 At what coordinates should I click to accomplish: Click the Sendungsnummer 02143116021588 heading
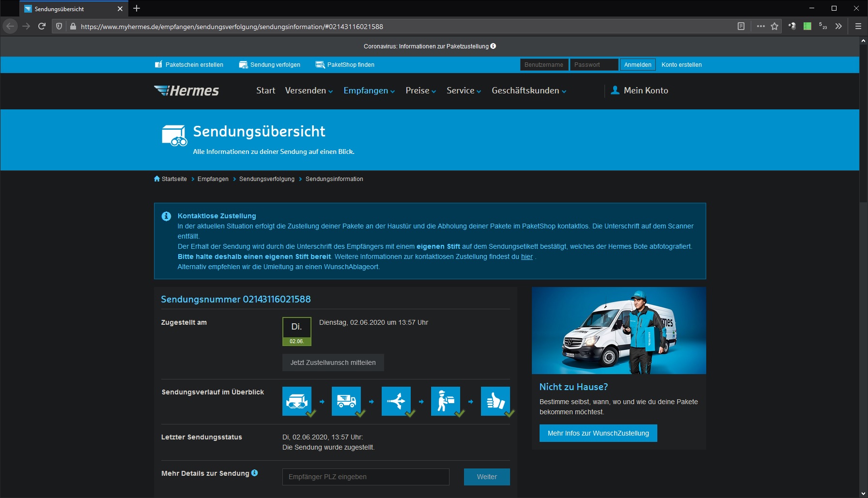pos(236,299)
